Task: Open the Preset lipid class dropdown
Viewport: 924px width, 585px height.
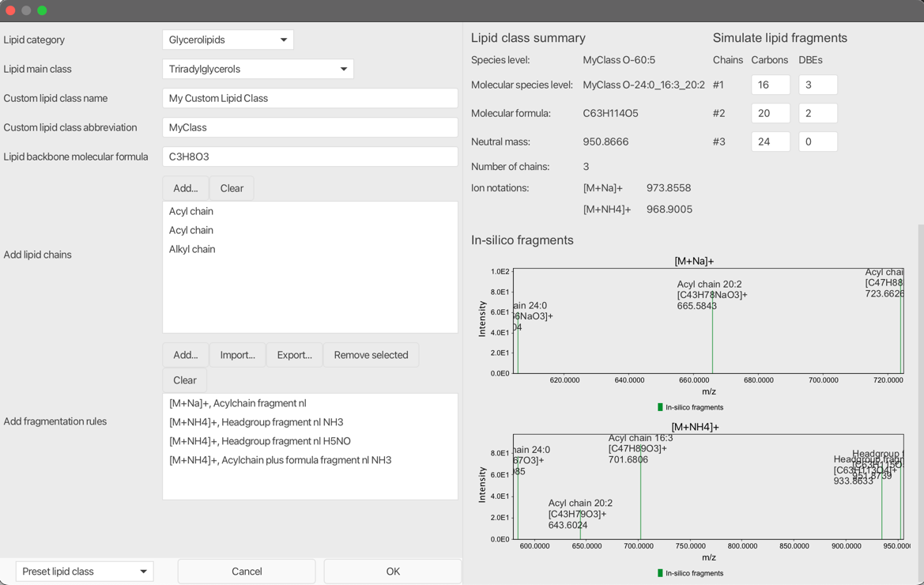Action: click(85, 572)
